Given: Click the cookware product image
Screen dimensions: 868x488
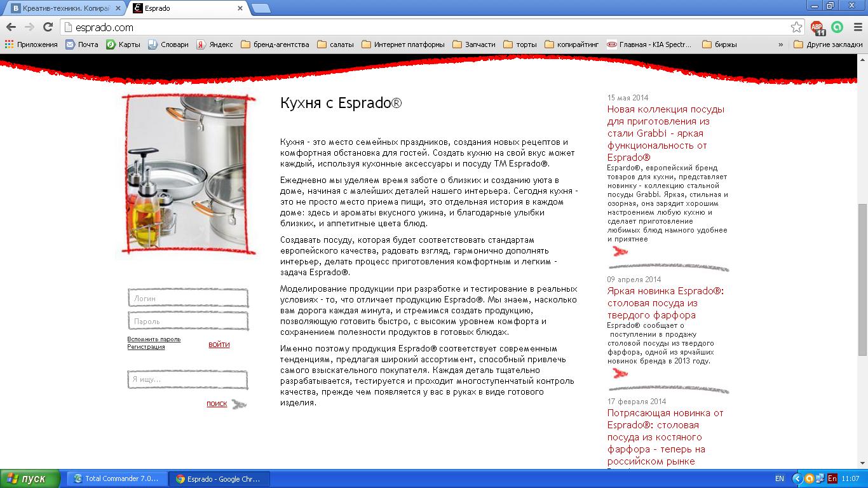Looking at the screenshot, I should pos(188,175).
